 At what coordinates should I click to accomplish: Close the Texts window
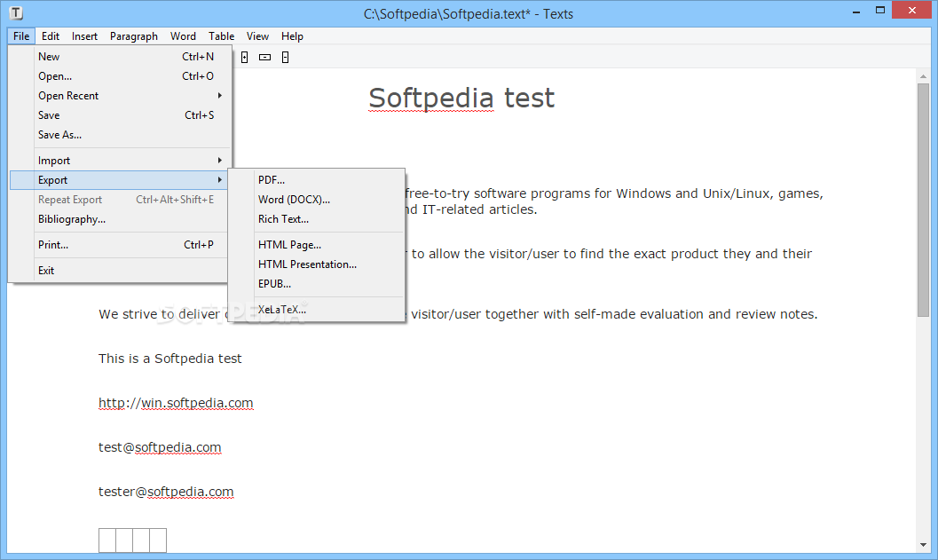pos(911,10)
